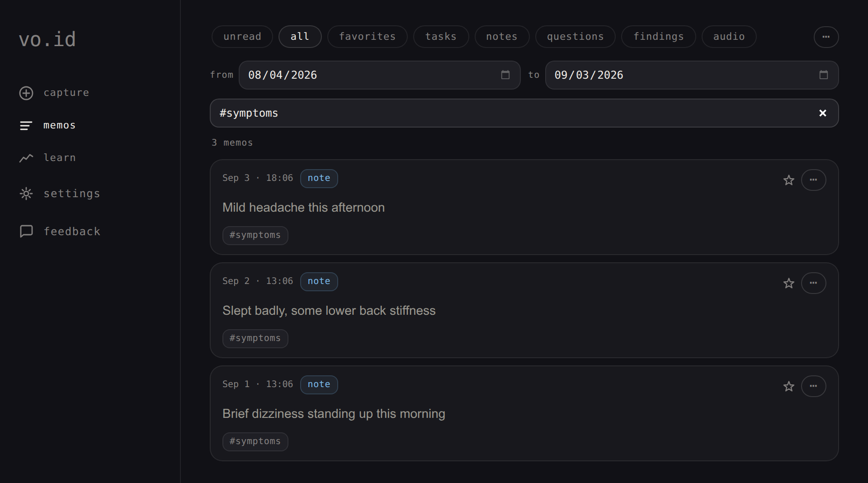Image resolution: width=868 pixels, height=483 pixels.
Task: Star the 'Brief dizziness' memo
Action: tap(789, 386)
